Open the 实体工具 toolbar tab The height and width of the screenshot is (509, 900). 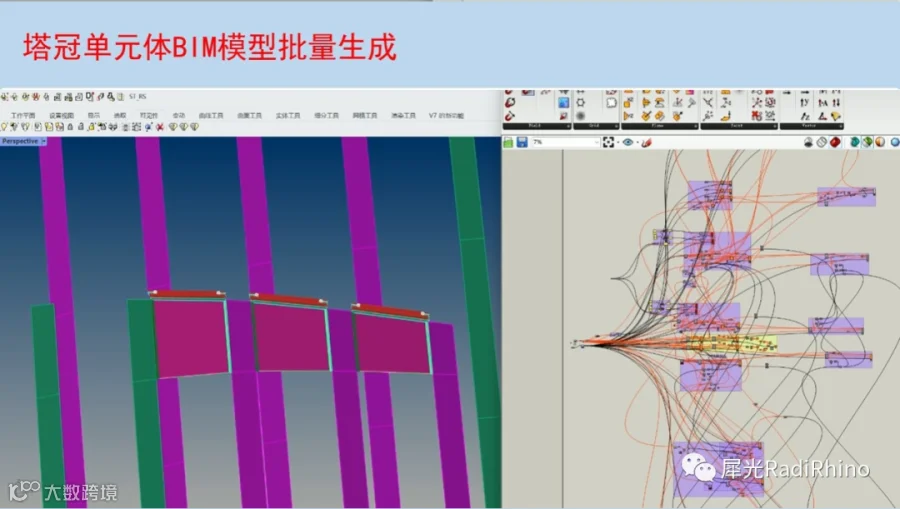288,115
